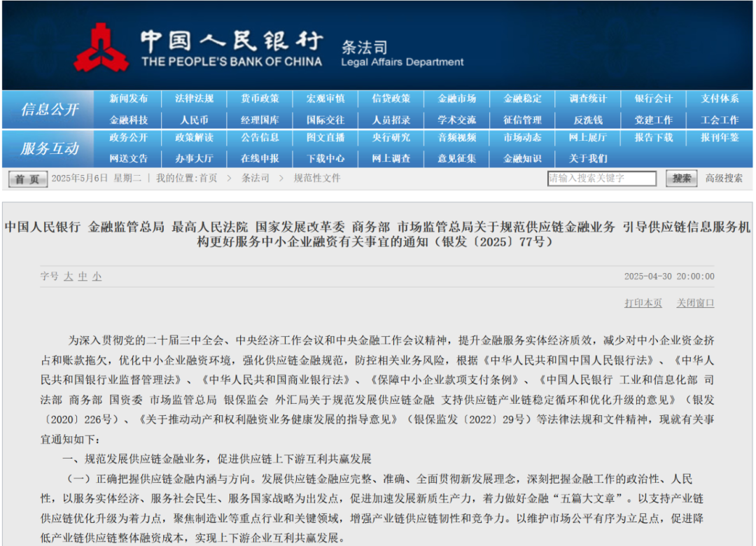This screenshot has height=546, width=756.
Task: Go to the 金融稳定 section
Action: coord(523,99)
